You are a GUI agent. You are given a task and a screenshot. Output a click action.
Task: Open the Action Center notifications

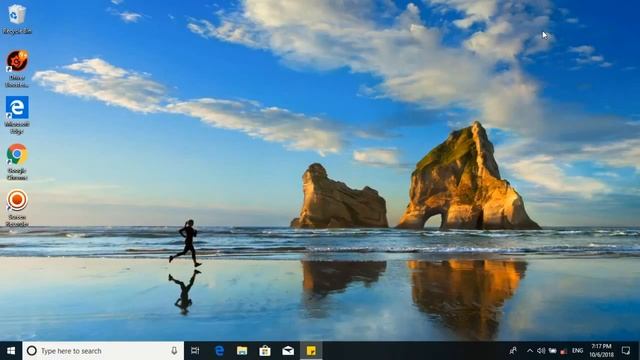pos(626,351)
